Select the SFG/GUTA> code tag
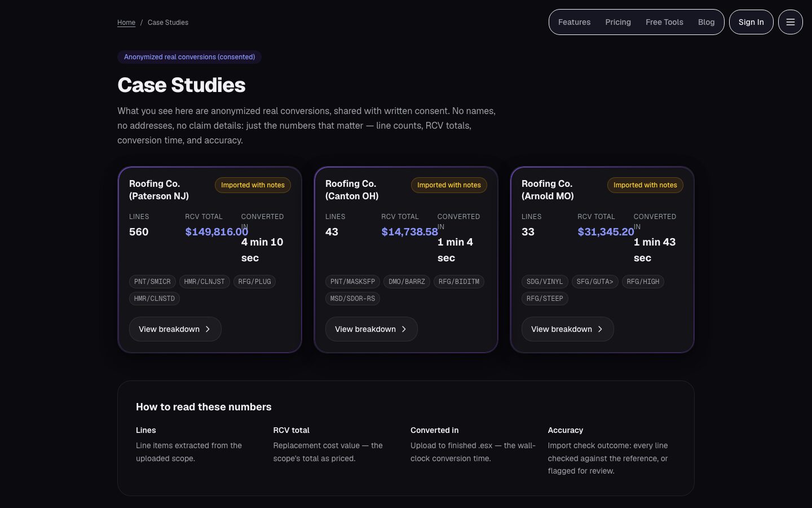812x508 pixels. coord(595,282)
